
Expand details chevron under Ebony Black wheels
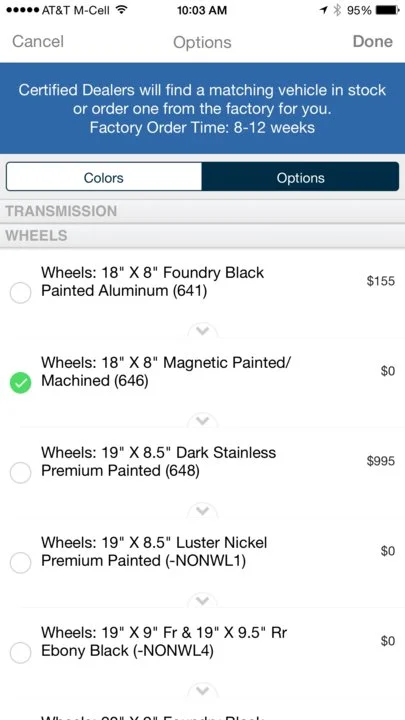[x=202, y=690]
